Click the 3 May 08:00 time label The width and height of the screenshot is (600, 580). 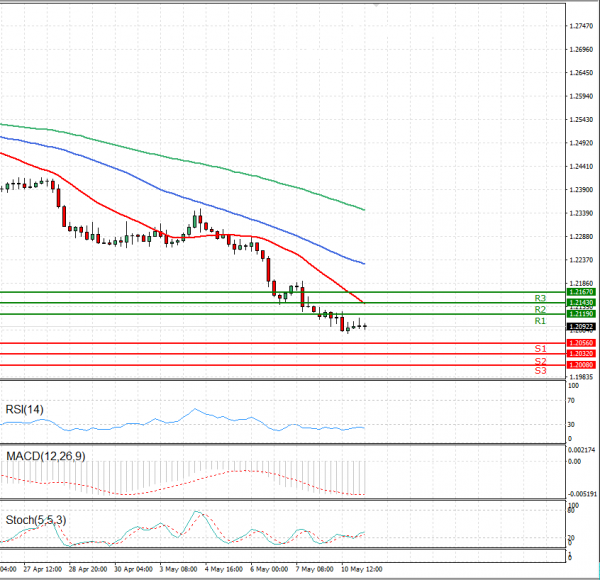click(178, 569)
